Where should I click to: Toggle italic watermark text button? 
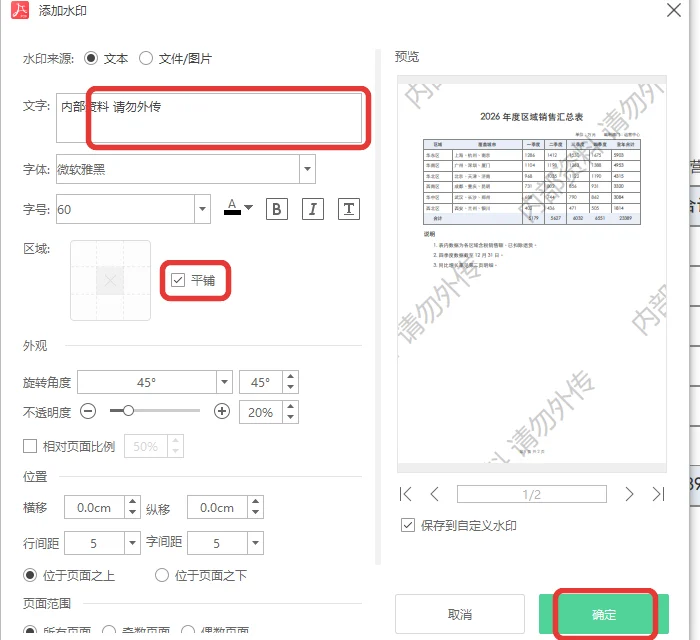[x=312, y=209]
